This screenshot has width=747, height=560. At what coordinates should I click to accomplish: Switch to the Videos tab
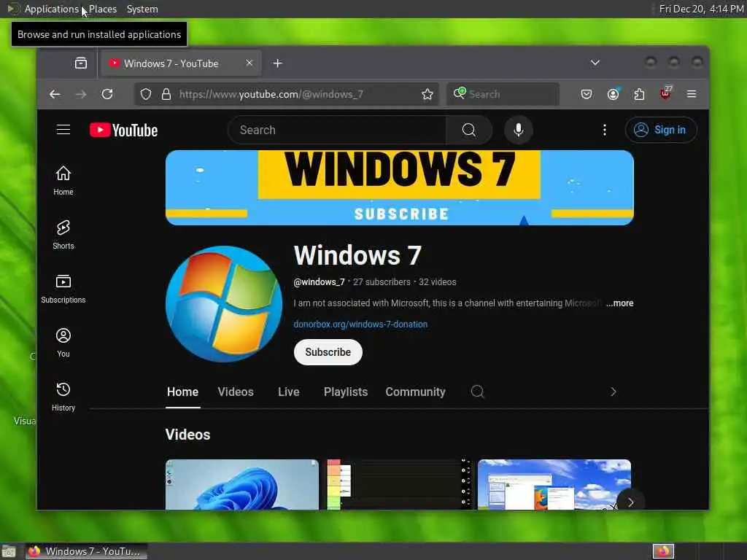236,392
